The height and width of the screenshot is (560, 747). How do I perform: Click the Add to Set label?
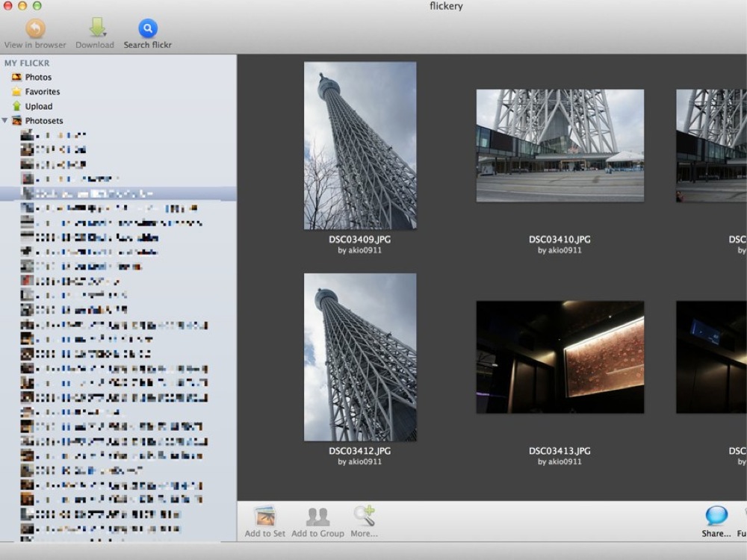pos(265,534)
